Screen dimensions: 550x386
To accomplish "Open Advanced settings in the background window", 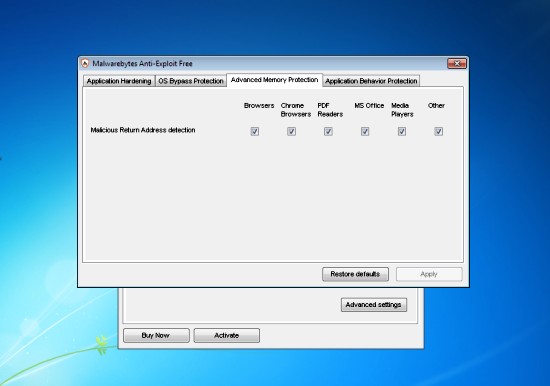I will click(374, 305).
